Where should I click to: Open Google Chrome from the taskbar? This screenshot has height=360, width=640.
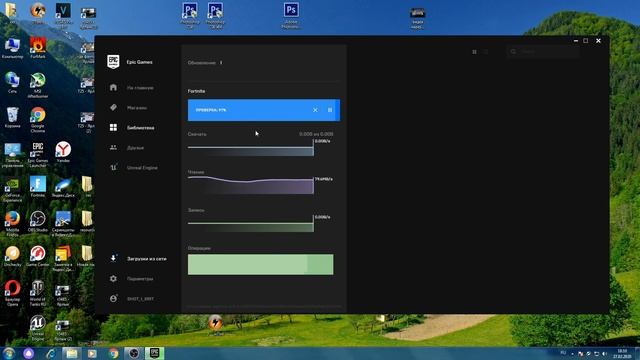pyautogui.click(x=113, y=353)
